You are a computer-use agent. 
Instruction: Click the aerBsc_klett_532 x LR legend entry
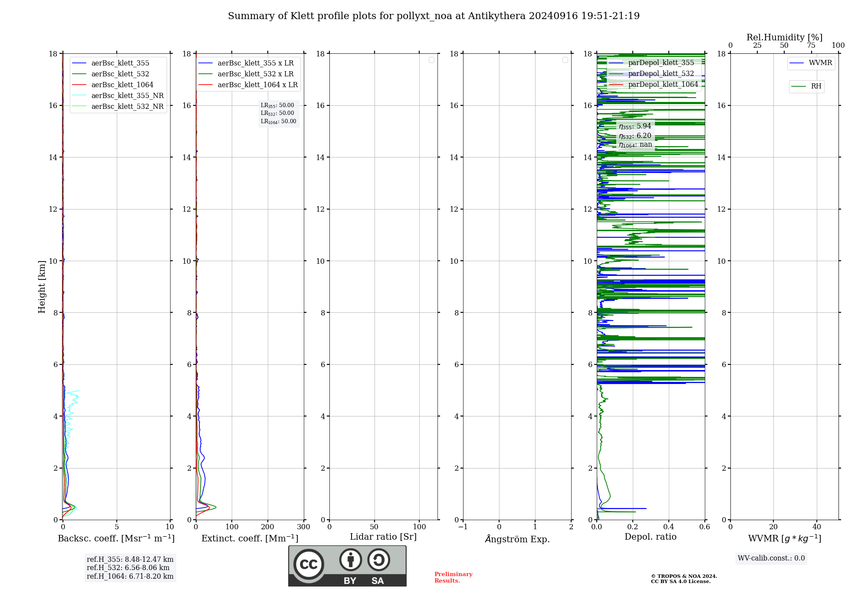246,74
